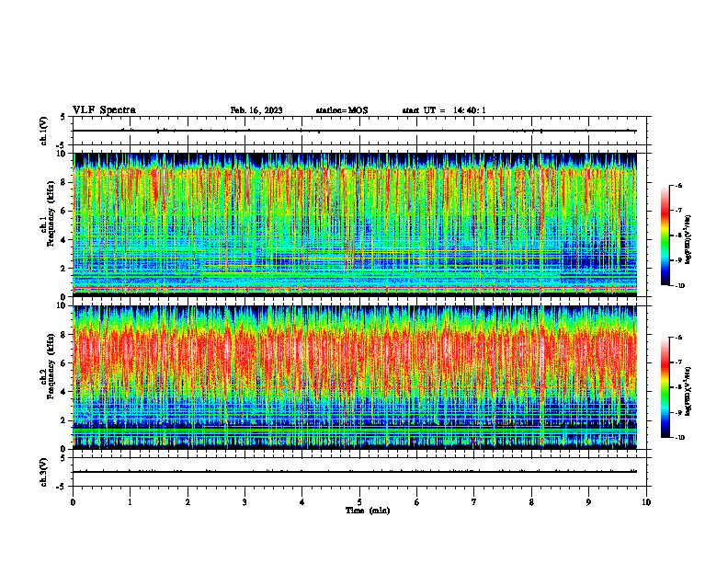The image size is (728, 563).
Task: Select the ch.2 colorbar "log(PSD)" label
Action: pos(688,392)
